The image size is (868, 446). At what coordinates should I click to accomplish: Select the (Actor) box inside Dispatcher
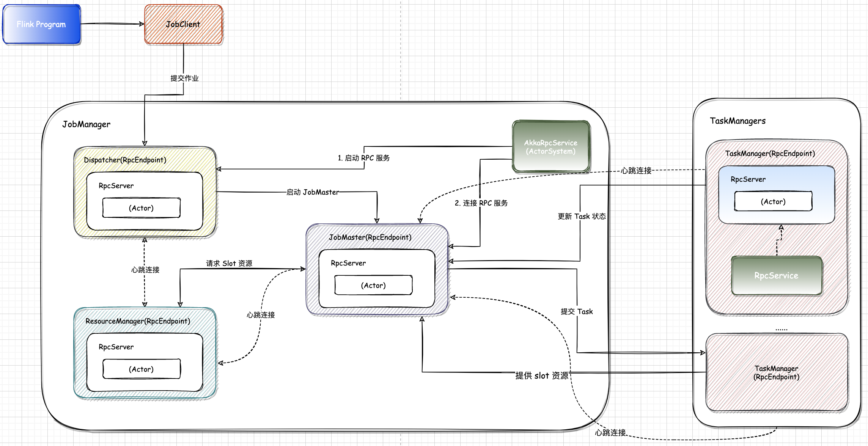(142, 208)
